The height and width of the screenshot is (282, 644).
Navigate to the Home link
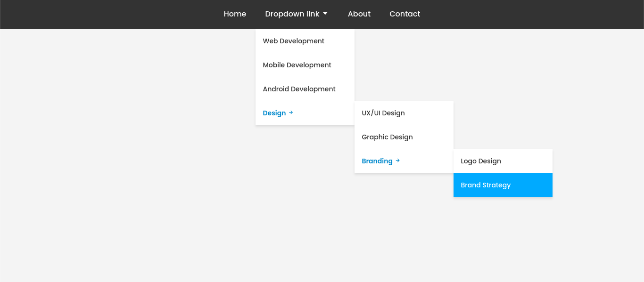[235, 14]
